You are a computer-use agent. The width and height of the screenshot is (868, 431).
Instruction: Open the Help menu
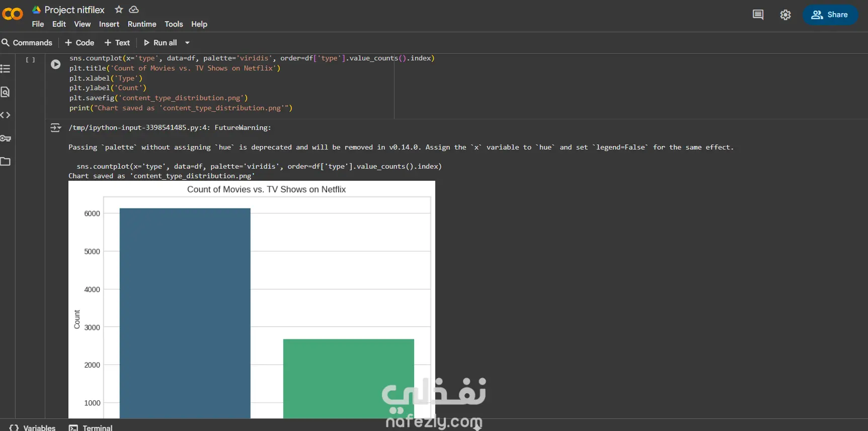199,24
